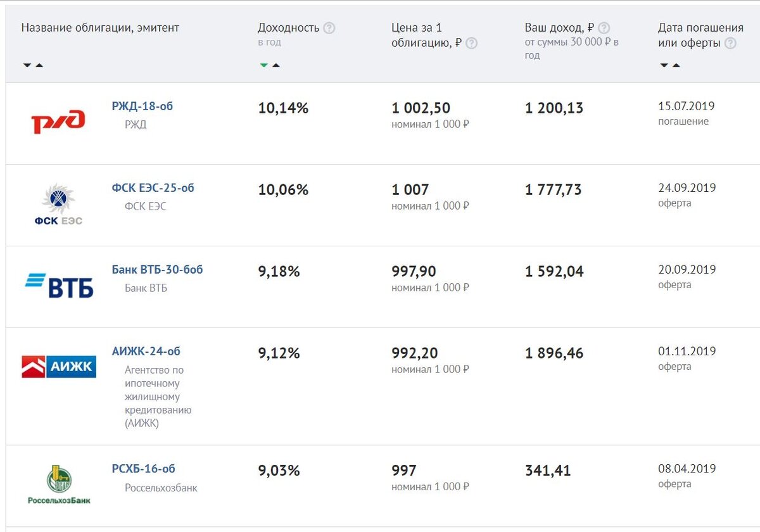Open the Банк ВТБ-30-боб bond link
The height and width of the screenshot is (532, 760).
coord(158,270)
